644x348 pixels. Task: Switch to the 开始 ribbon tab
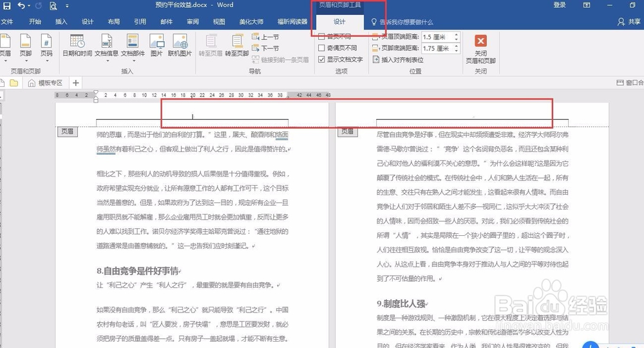(x=35, y=21)
